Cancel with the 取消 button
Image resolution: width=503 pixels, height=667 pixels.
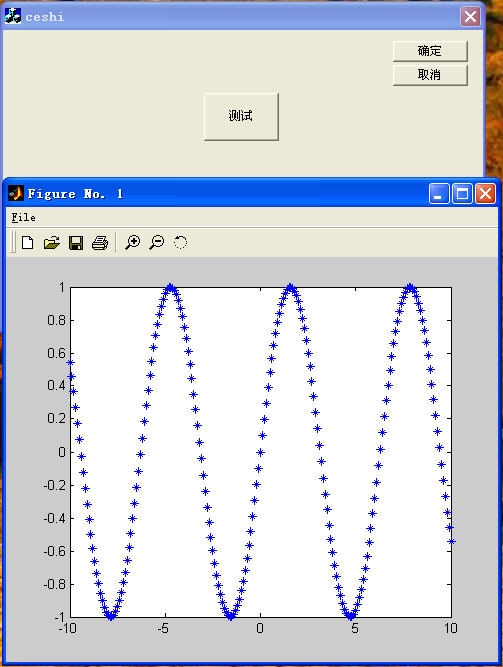click(430, 75)
